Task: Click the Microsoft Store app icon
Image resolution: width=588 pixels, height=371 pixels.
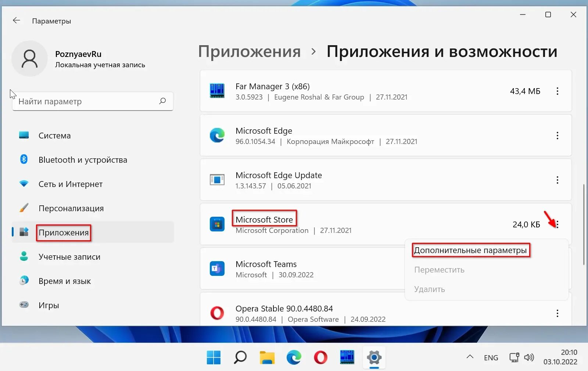Action: 217,224
